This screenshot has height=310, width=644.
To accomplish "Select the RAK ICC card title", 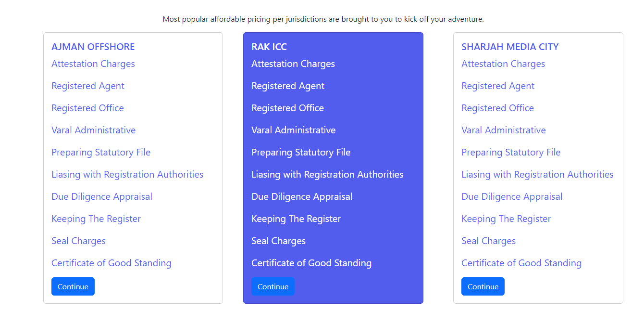I will 269,47.
